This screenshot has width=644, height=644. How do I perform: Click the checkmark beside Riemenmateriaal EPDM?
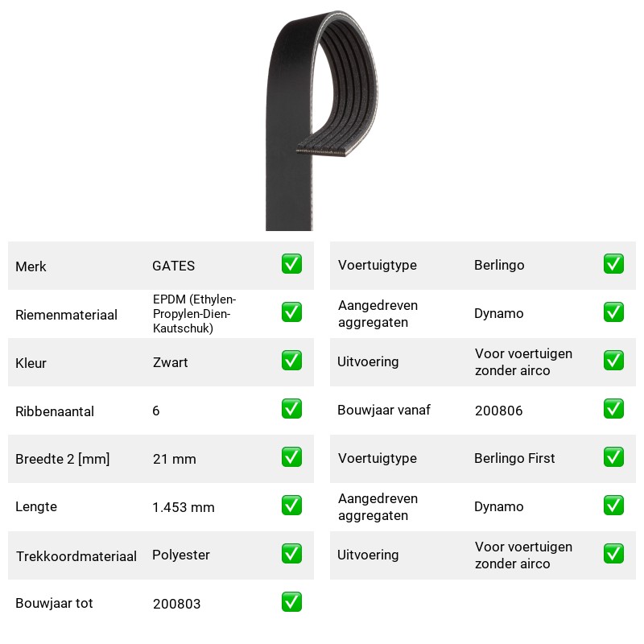pyautogui.click(x=291, y=312)
